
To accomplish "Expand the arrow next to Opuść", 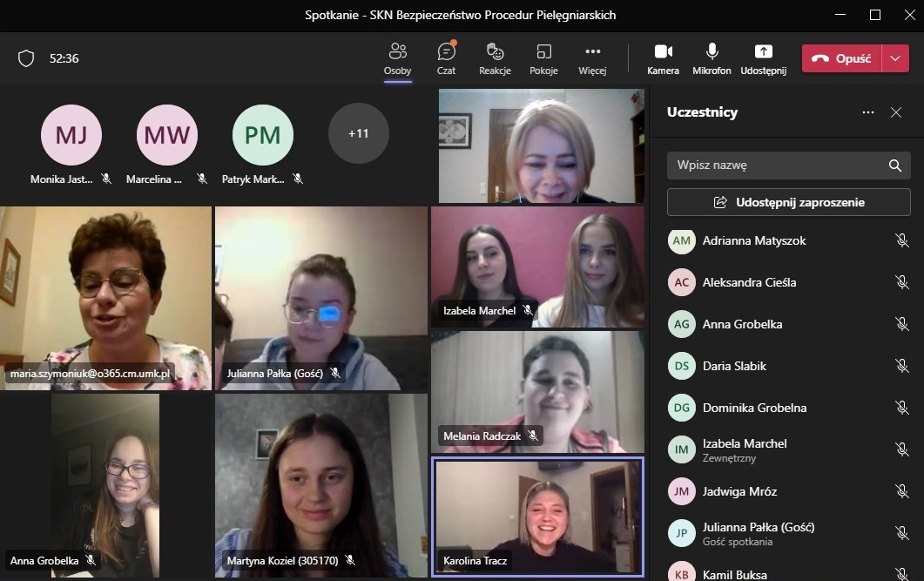I will click(895, 58).
